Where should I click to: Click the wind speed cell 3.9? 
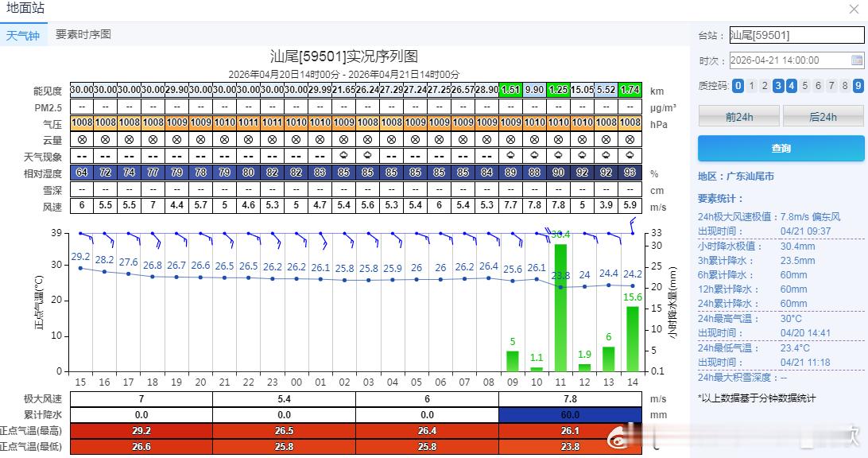pos(606,205)
